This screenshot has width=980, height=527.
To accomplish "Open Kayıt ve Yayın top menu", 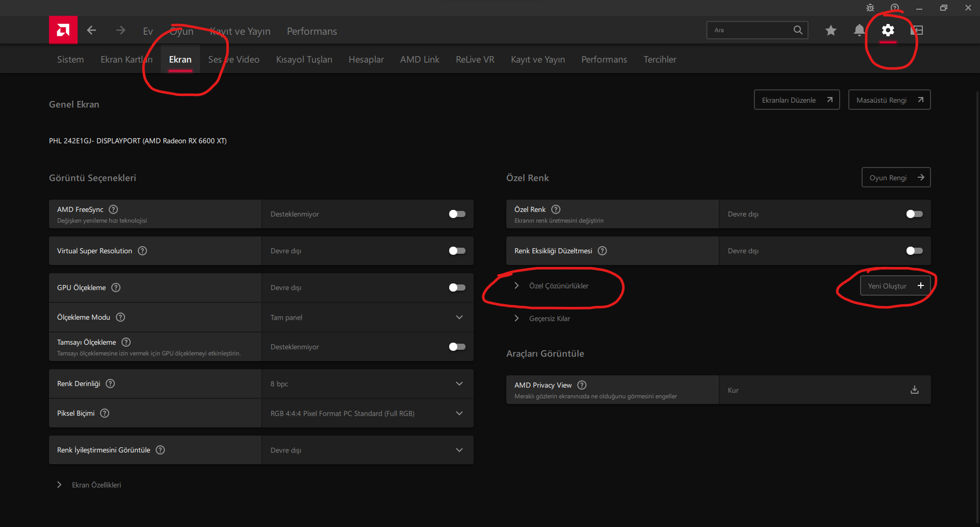I will [240, 31].
